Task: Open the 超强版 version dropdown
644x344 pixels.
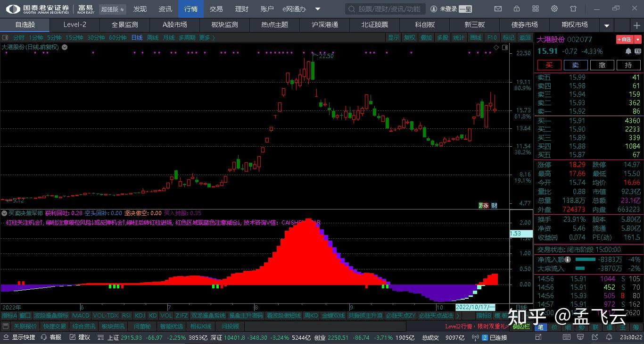Action: coord(112,9)
